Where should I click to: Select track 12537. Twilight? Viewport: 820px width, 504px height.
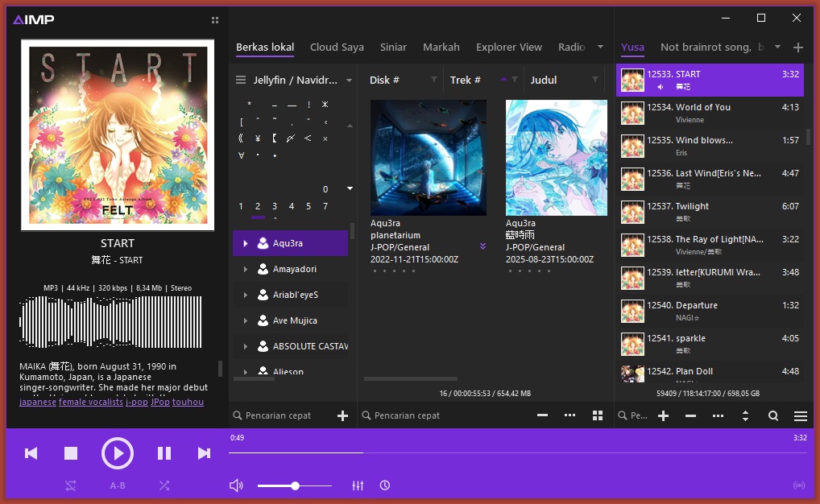(710, 213)
